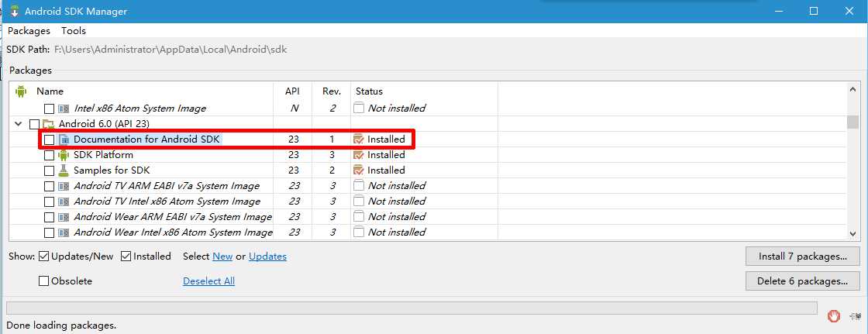
Task: Check the Android Wear Intel x86 Atom box
Action: pos(50,232)
